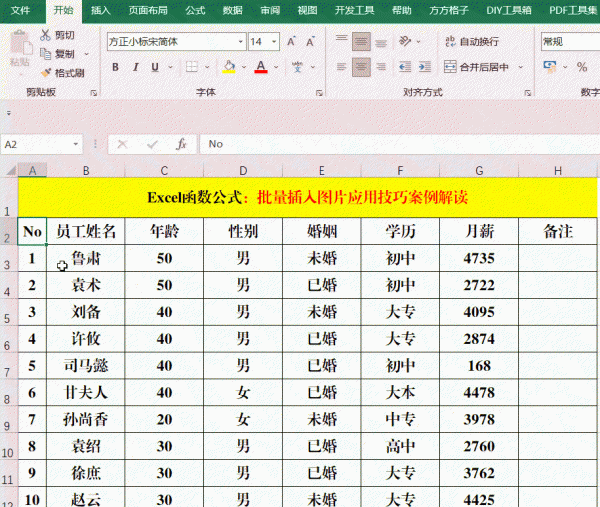Toggle Align Left horizontal alignment
The height and width of the screenshot is (507, 600).
tap(342, 67)
